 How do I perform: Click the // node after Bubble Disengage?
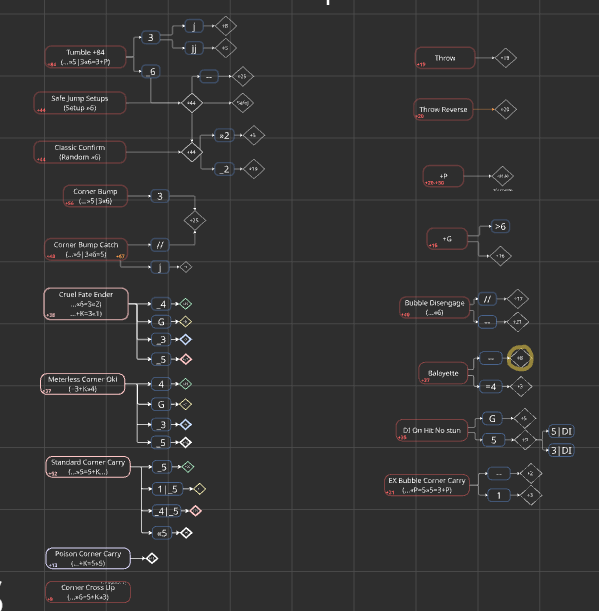pyautogui.click(x=487, y=299)
